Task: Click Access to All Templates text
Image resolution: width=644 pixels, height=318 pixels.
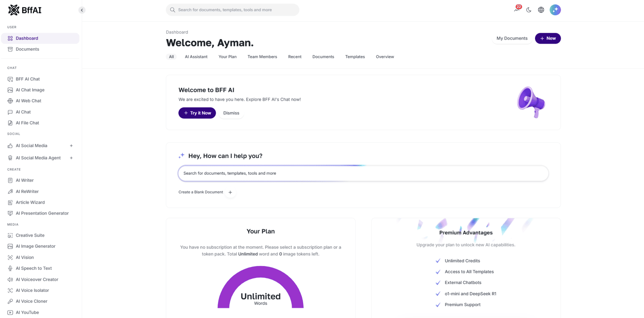Action: coord(469,272)
